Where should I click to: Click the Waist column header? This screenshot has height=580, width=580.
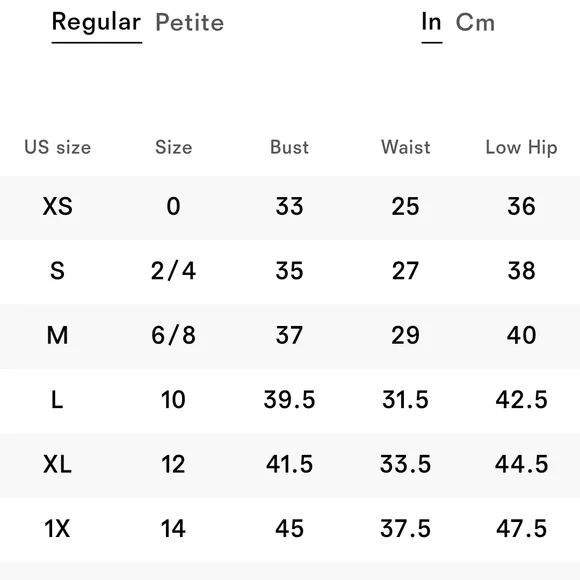tap(406, 147)
